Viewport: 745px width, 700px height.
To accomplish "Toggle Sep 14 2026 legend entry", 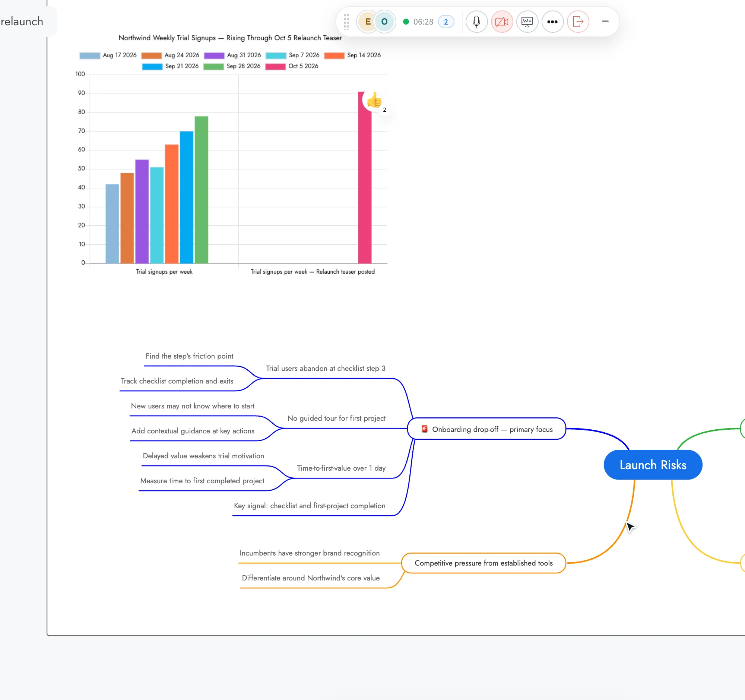I will pos(352,55).
